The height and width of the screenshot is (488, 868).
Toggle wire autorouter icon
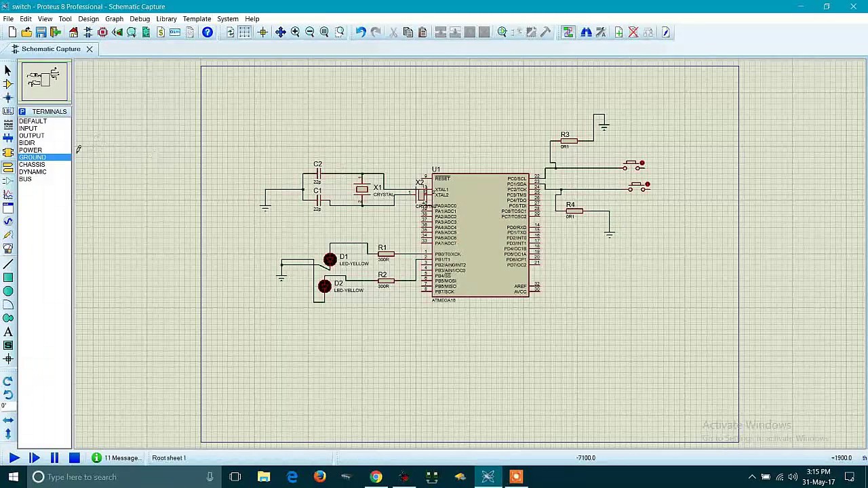pos(568,32)
